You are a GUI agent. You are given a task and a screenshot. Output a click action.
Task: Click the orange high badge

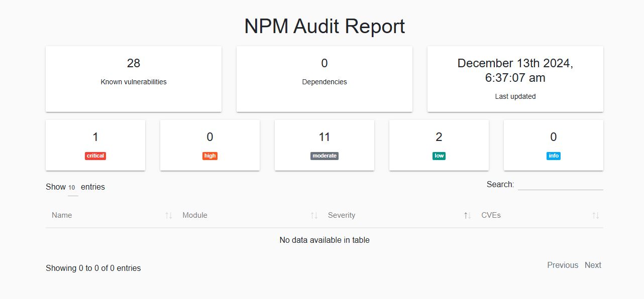pos(210,156)
